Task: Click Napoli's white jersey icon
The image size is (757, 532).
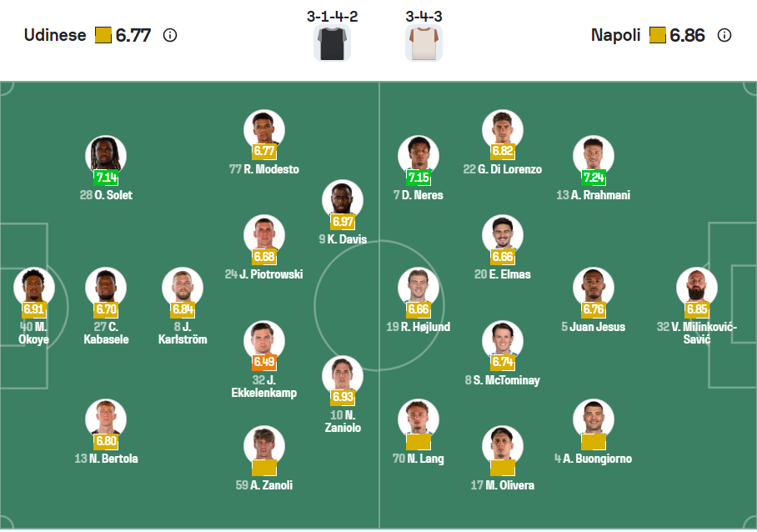Action: click(424, 43)
